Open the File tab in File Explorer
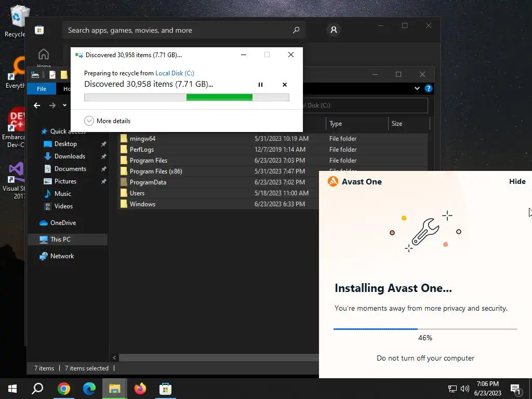 [42, 88]
